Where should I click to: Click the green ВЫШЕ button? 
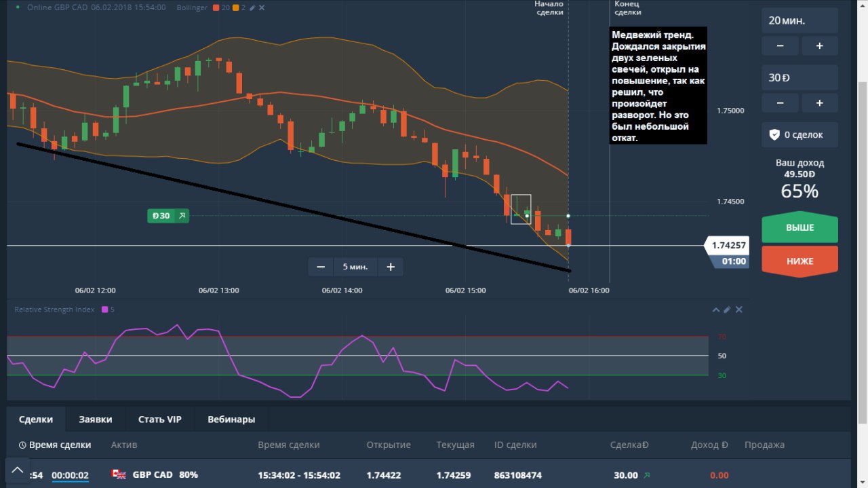click(x=800, y=228)
